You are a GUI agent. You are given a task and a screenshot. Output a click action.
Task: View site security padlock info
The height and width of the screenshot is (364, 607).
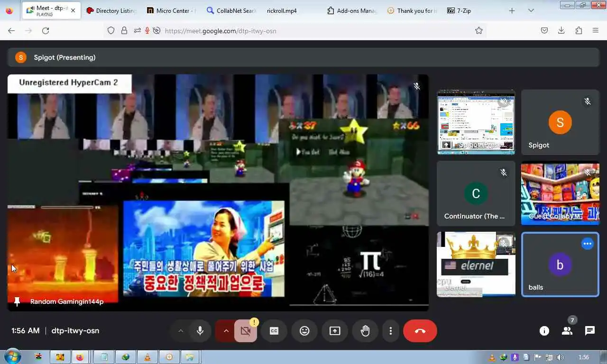(124, 30)
